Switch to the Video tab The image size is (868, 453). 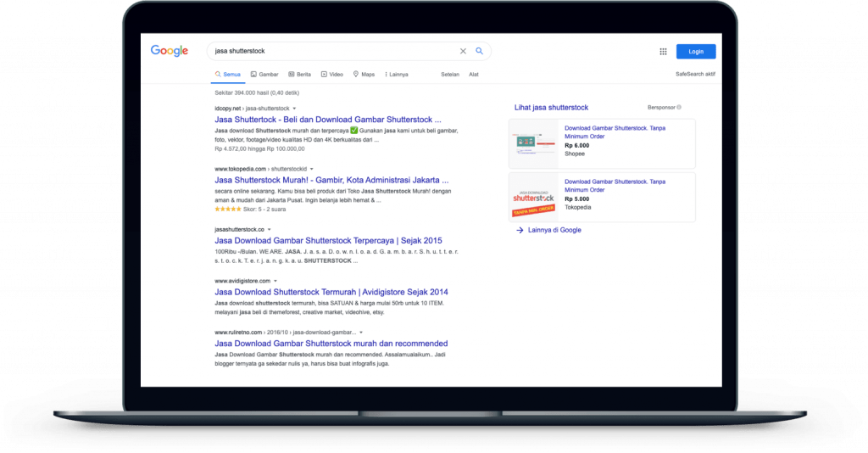[x=332, y=74]
